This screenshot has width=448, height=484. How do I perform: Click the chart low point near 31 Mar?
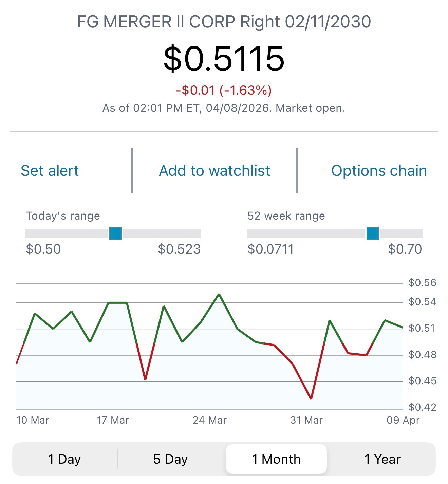coord(311,398)
